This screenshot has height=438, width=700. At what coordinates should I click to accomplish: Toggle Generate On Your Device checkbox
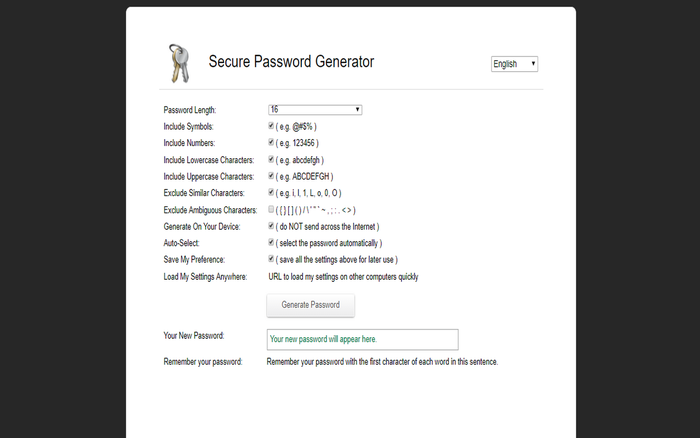click(271, 226)
